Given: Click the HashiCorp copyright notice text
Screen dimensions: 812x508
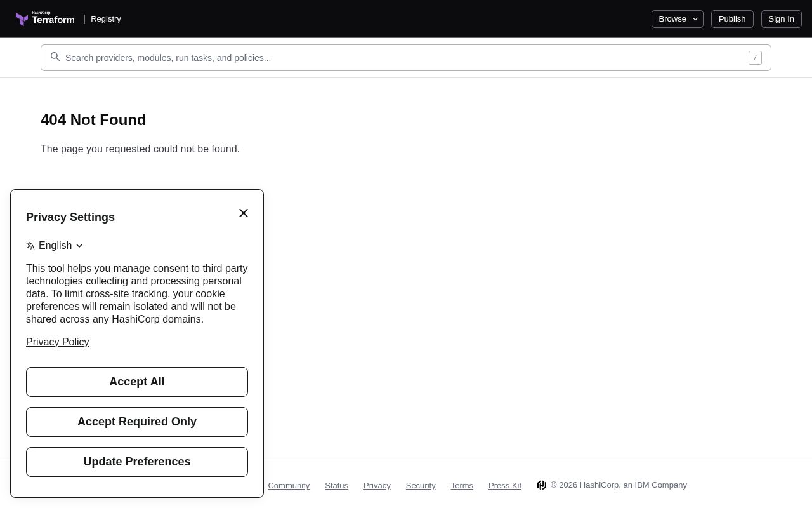Looking at the screenshot, I should 619,485.
